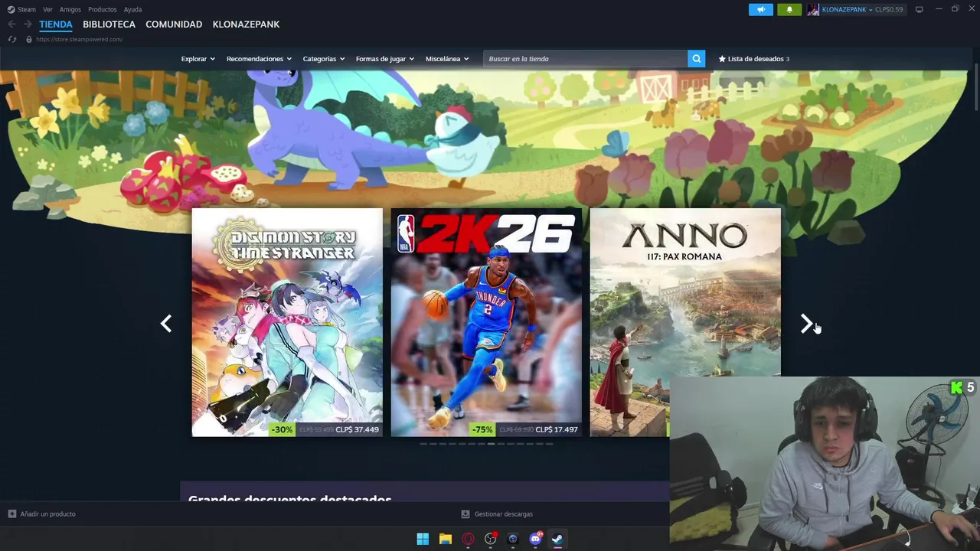Screen dimensions: 980x551
Task: Select the first carousel page indicator
Action: point(423,444)
